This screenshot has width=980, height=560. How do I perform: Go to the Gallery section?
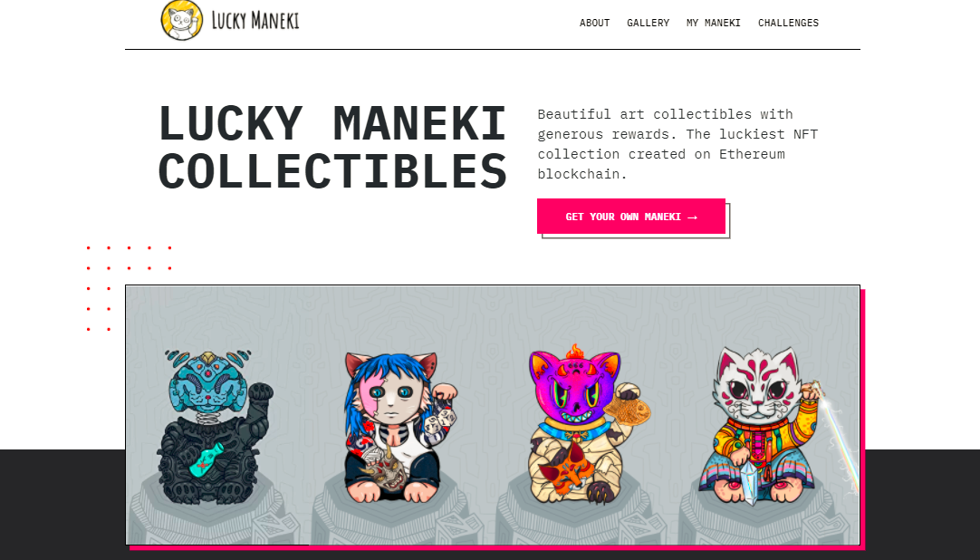point(649,24)
